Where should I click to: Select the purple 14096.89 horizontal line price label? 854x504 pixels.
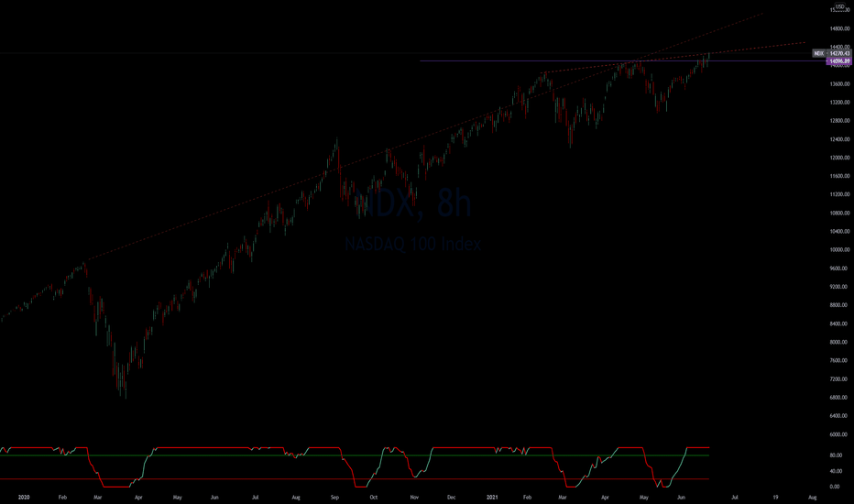(839, 61)
